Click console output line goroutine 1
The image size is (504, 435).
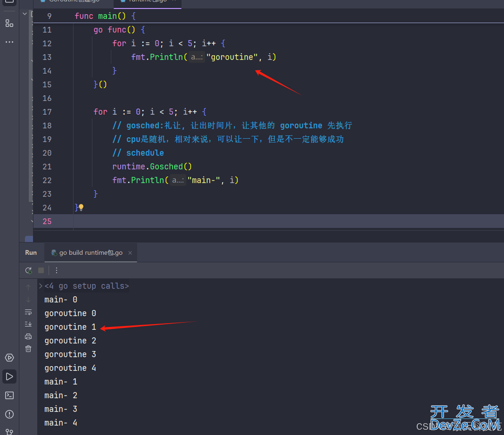tap(70, 327)
